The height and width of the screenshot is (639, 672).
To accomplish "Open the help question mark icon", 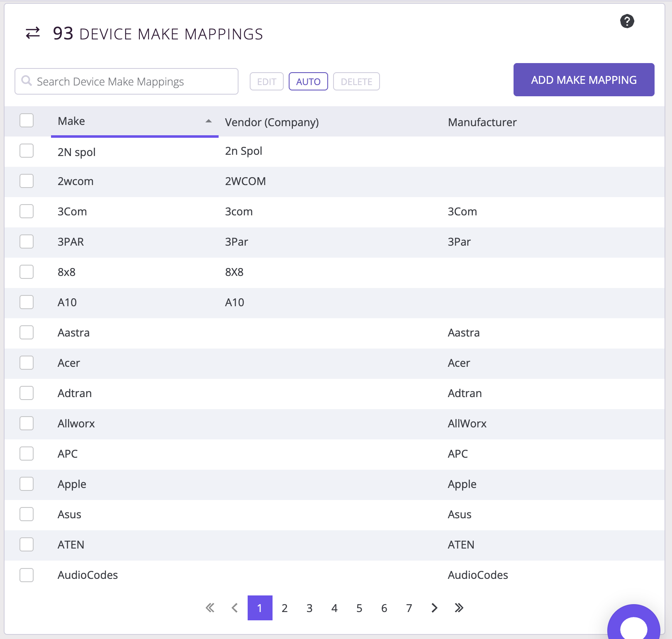I will click(627, 21).
